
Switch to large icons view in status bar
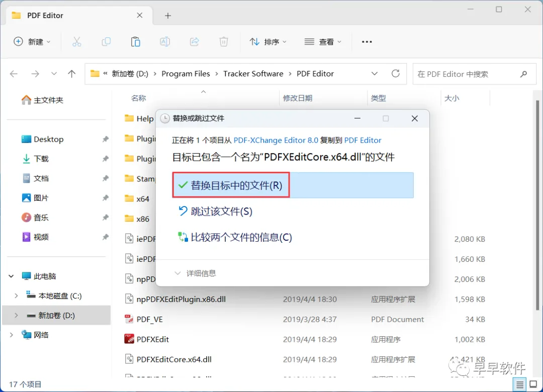[x=533, y=384]
